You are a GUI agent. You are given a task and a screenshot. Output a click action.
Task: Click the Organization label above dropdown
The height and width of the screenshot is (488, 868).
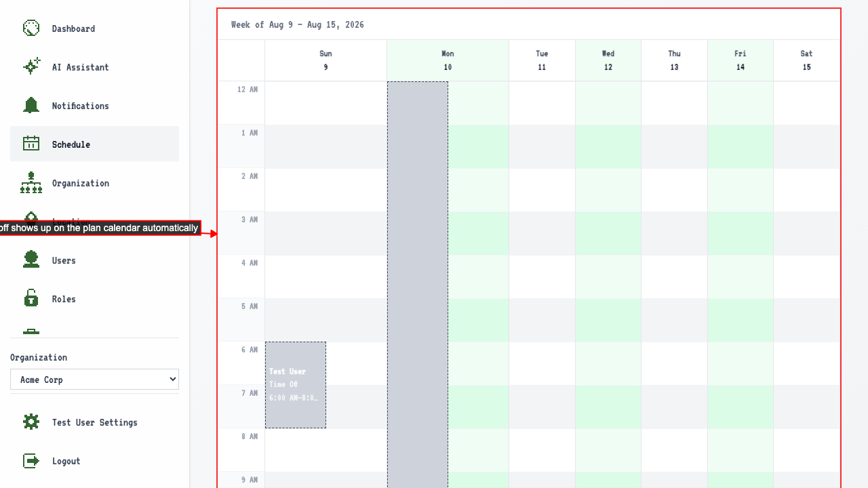39,357
